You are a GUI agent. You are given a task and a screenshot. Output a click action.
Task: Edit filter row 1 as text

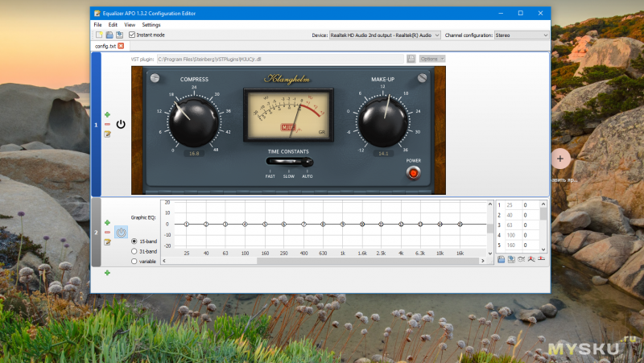[x=107, y=134]
